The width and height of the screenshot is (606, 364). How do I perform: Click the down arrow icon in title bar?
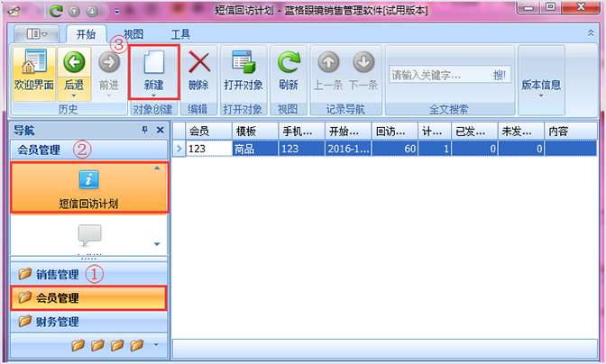92,12
